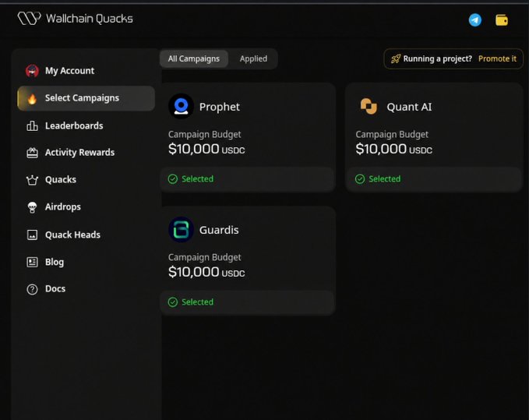Click Campaign Budget label on Quant AI card
Image resolution: width=529 pixels, height=420 pixels.
[392, 134]
